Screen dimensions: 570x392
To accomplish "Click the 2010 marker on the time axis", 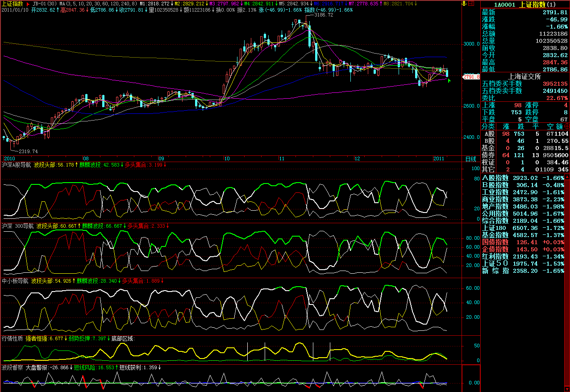I will [9, 158].
